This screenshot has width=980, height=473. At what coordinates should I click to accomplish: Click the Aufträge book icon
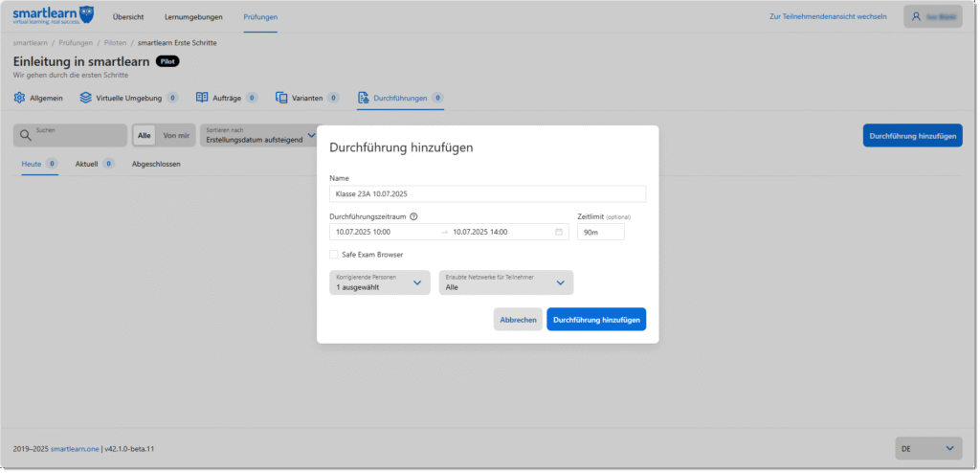[202, 98]
